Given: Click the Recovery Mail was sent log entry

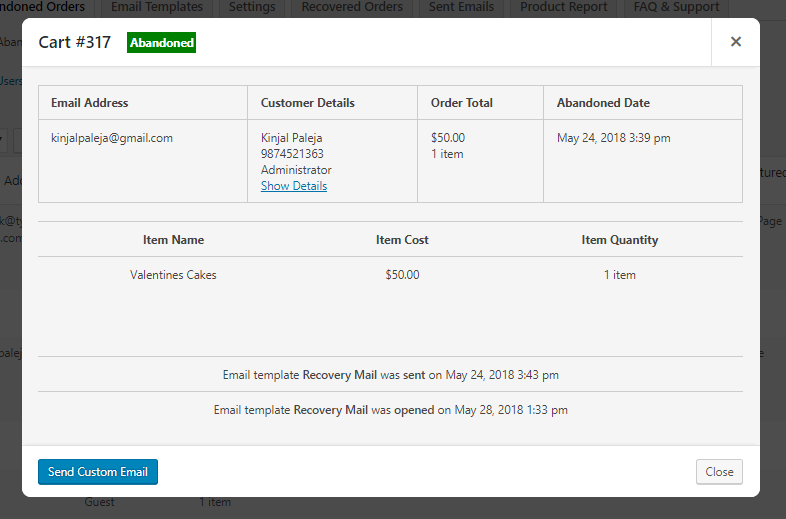Looking at the screenshot, I should coord(390,375).
